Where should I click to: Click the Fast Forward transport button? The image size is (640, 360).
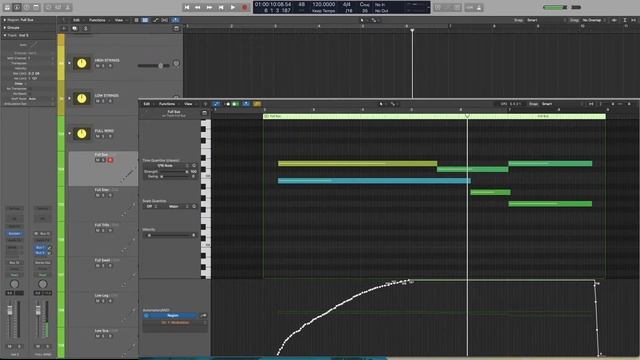coord(209,7)
